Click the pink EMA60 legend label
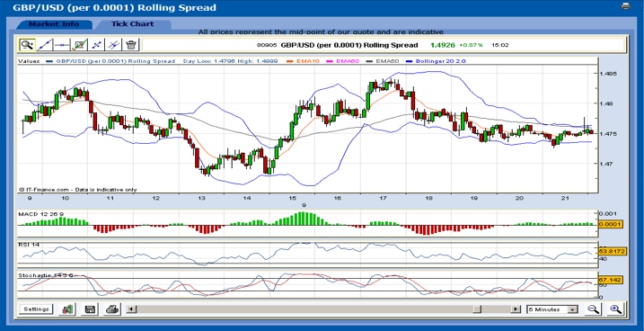The width and height of the screenshot is (644, 331). click(348, 61)
